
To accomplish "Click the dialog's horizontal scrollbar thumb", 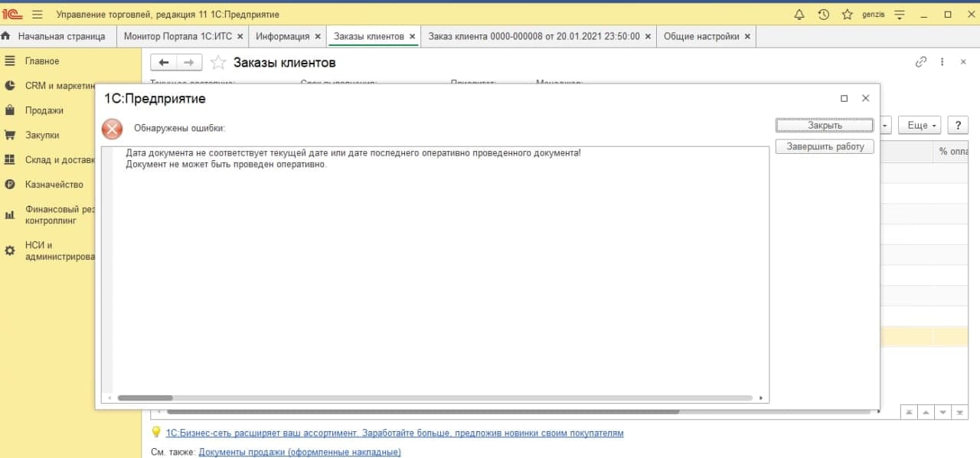I will (x=145, y=397).
